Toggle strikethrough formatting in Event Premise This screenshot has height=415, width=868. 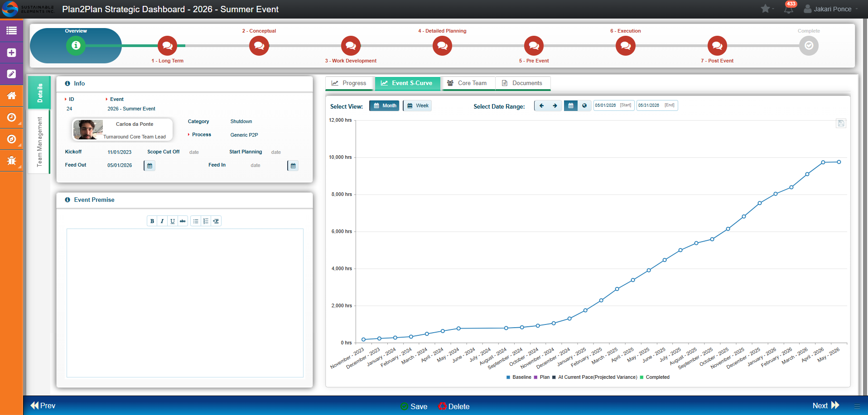[x=183, y=221]
